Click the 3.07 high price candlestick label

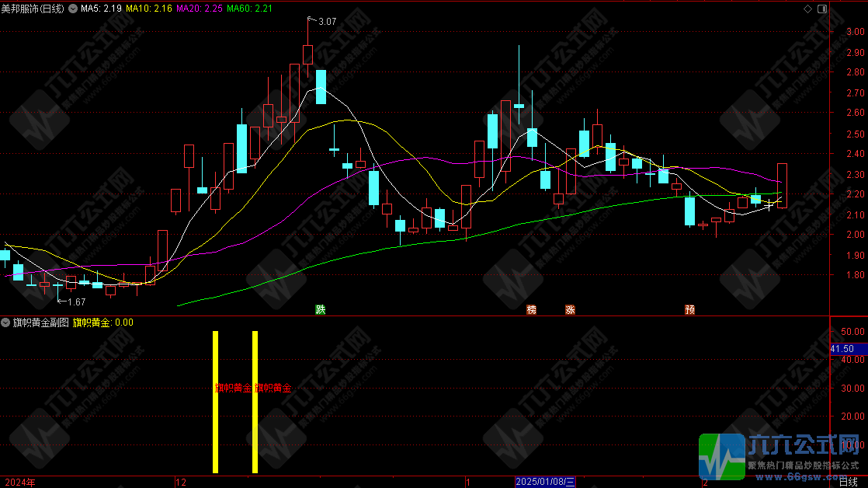click(x=327, y=22)
